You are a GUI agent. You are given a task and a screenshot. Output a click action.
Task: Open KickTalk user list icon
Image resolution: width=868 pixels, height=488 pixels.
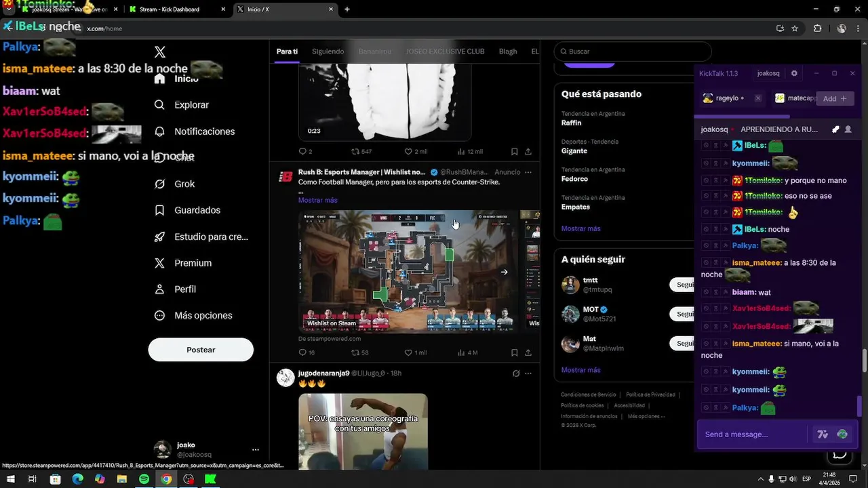[848, 129]
